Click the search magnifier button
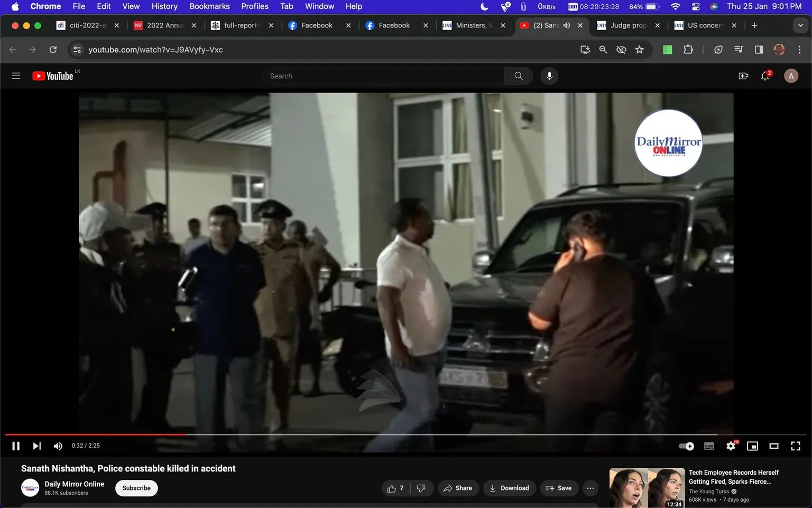 [519, 76]
